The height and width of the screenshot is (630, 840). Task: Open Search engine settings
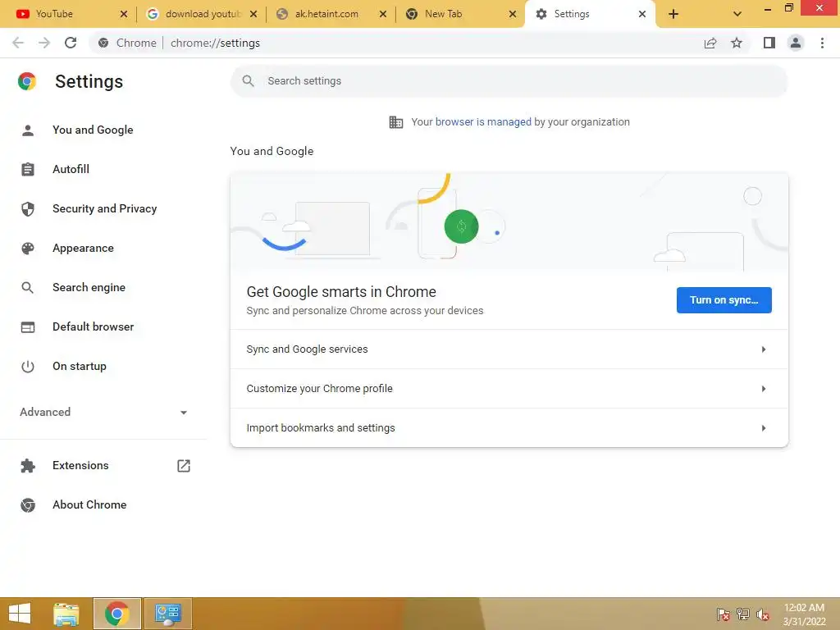89,288
